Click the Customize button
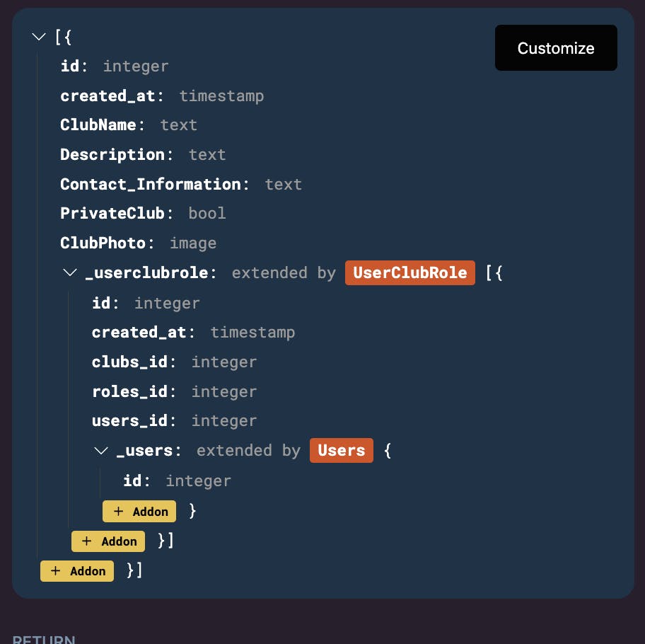Viewport: 645px width, 644px height. pyautogui.click(x=556, y=48)
